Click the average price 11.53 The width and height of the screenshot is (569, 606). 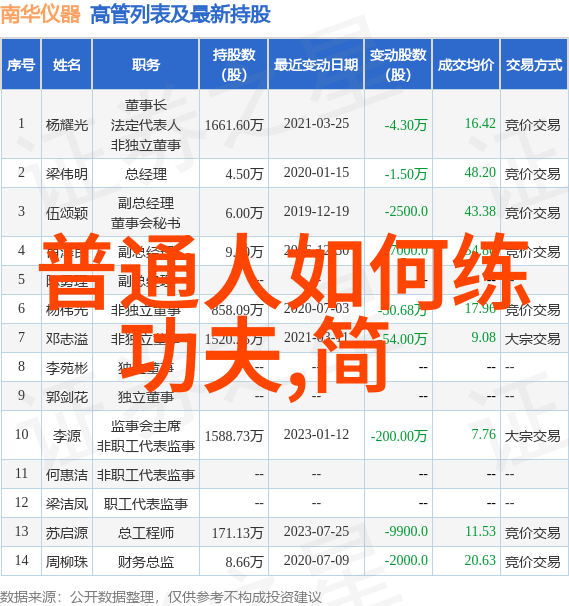tap(480, 531)
